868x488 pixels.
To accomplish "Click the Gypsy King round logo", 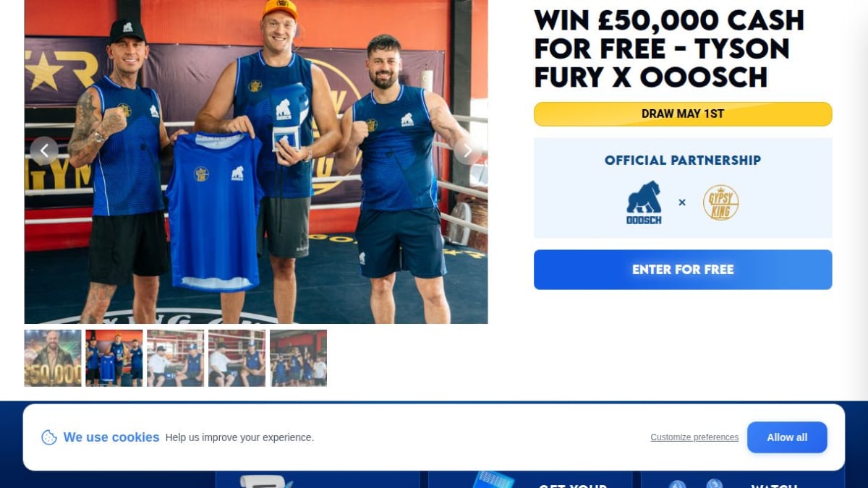I will pyautogui.click(x=720, y=202).
